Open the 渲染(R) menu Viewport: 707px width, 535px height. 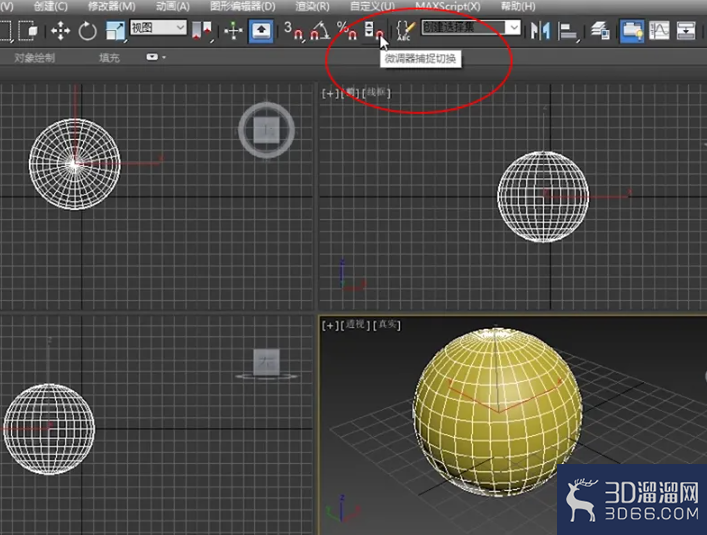click(x=312, y=6)
